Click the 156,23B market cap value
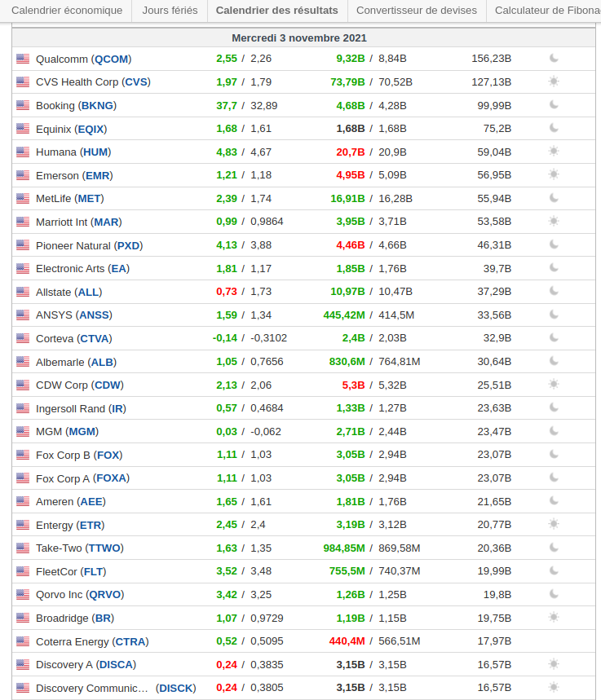Image resolution: width=601 pixels, height=700 pixels. tap(491, 59)
